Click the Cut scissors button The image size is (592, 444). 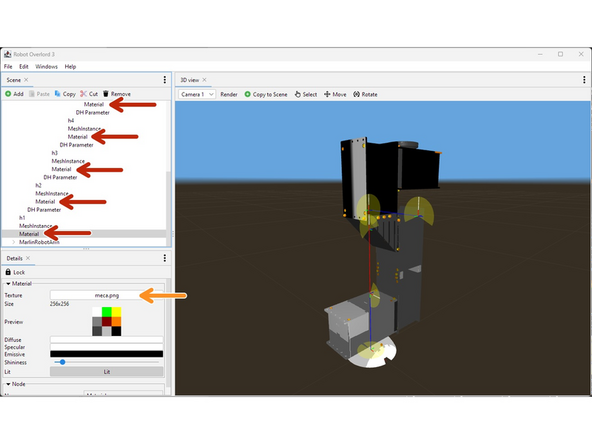coord(89,94)
